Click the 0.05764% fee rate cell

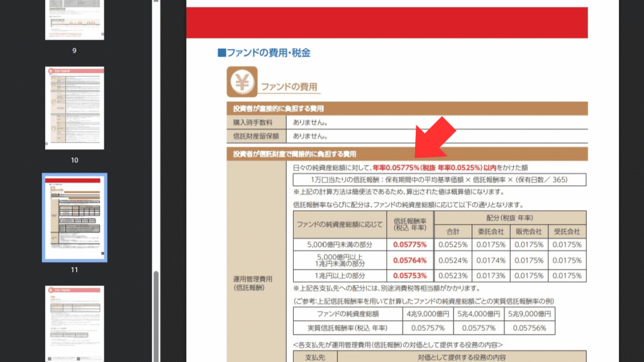tap(410, 260)
